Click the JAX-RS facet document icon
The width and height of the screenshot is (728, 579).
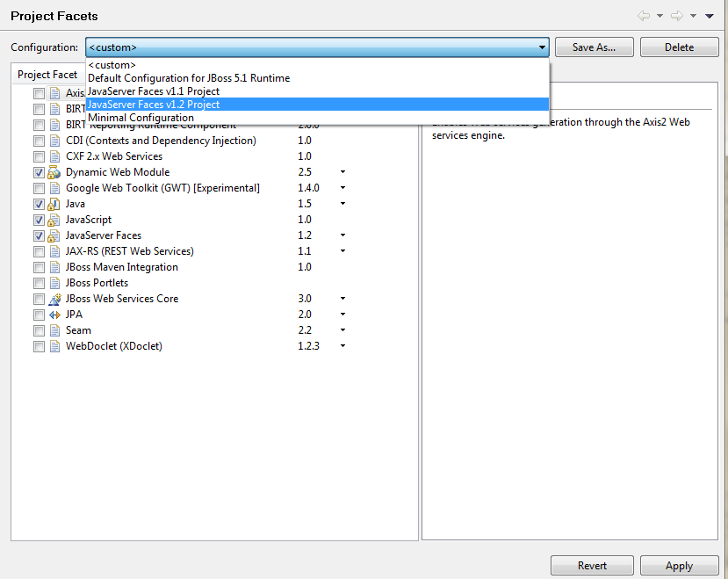pyautogui.click(x=54, y=251)
